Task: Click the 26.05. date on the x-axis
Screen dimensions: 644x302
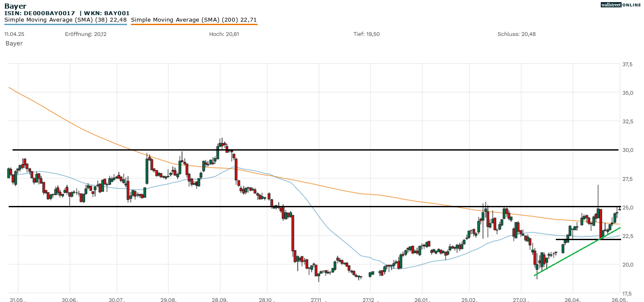Action: tap(619, 300)
